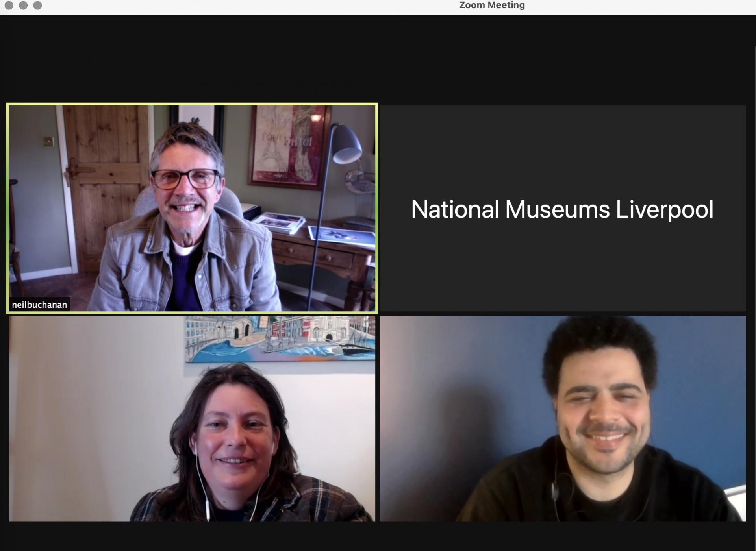
Task: Click the National Museums Liverpool name text
Action: 562,209
